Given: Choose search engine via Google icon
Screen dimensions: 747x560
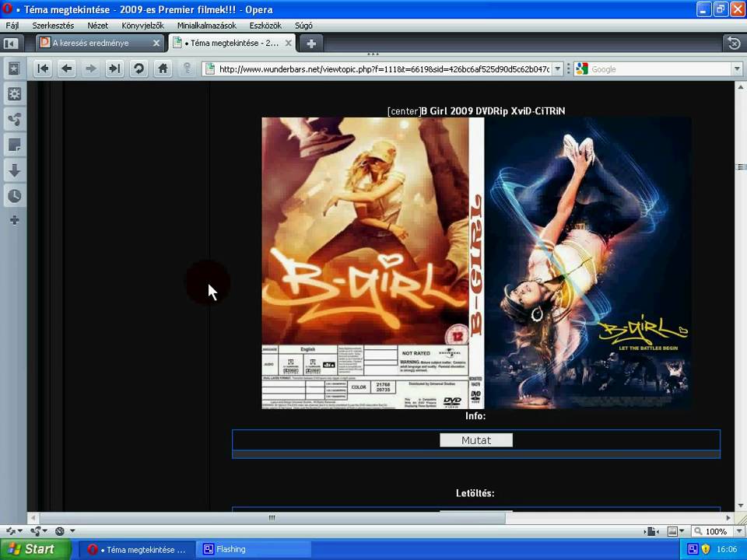Looking at the screenshot, I should click(x=582, y=69).
